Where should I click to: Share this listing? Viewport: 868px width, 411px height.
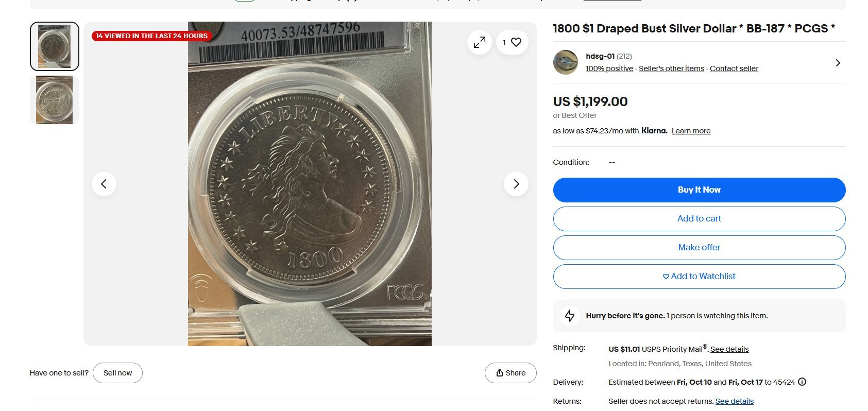pos(510,373)
